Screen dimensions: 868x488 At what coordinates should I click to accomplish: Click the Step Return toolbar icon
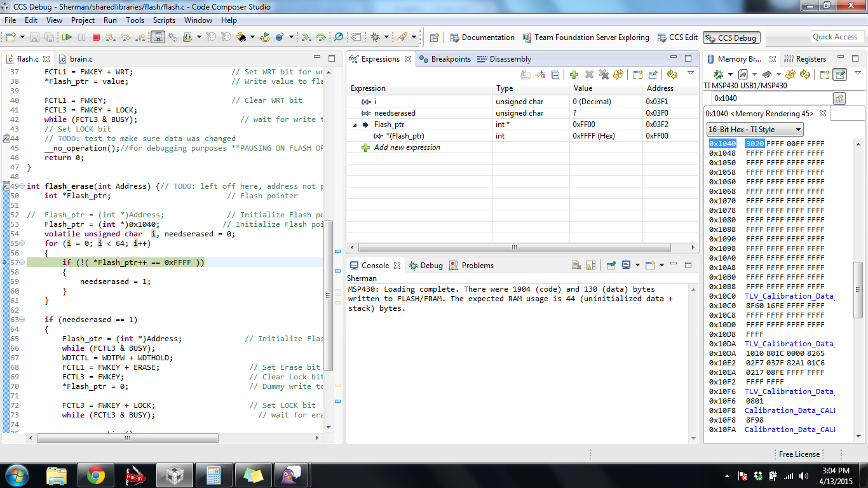pos(140,37)
